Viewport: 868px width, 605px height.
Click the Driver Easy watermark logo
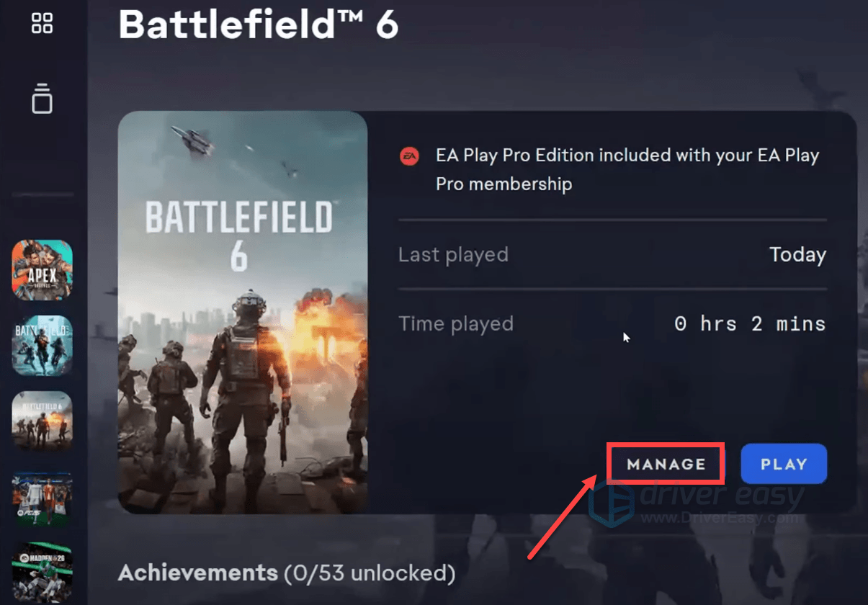pos(695,502)
